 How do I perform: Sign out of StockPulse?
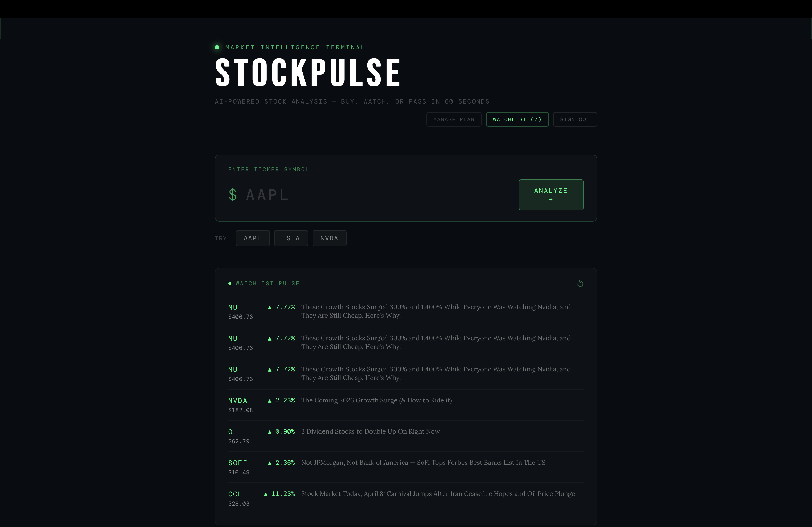pyautogui.click(x=575, y=119)
